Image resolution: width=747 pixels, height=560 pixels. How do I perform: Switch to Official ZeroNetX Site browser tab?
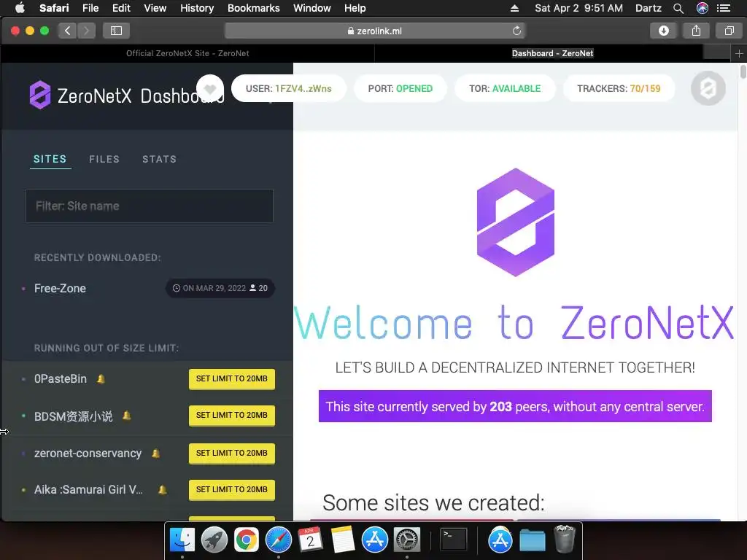point(187,53)
